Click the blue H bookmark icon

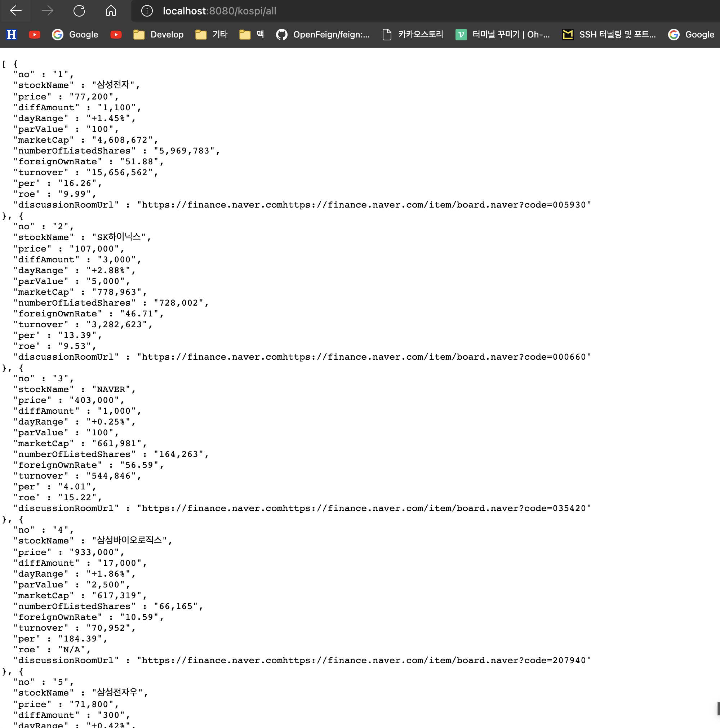[x=11, y=34]
